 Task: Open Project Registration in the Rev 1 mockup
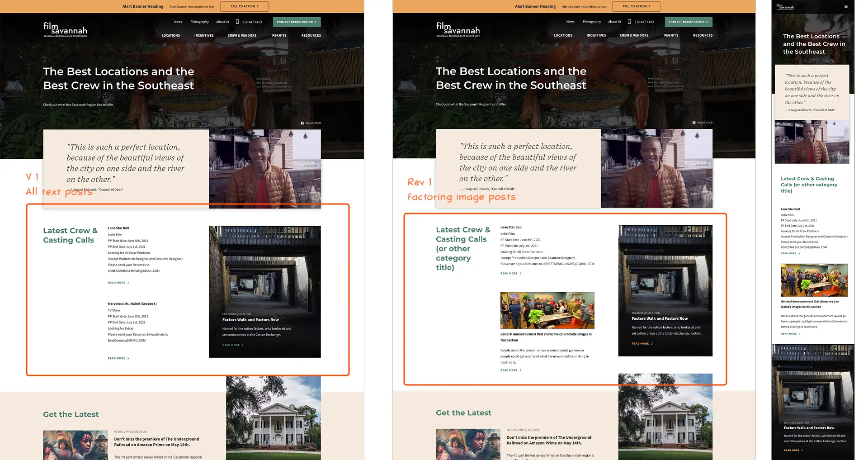[689, 22]
